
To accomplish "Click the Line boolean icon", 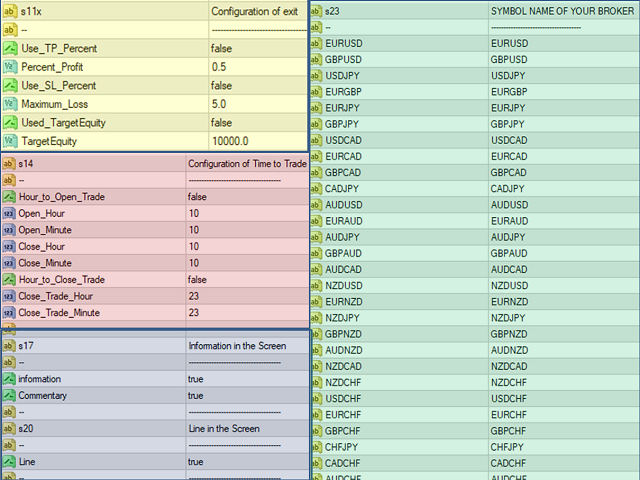I will tap(9, 462).
